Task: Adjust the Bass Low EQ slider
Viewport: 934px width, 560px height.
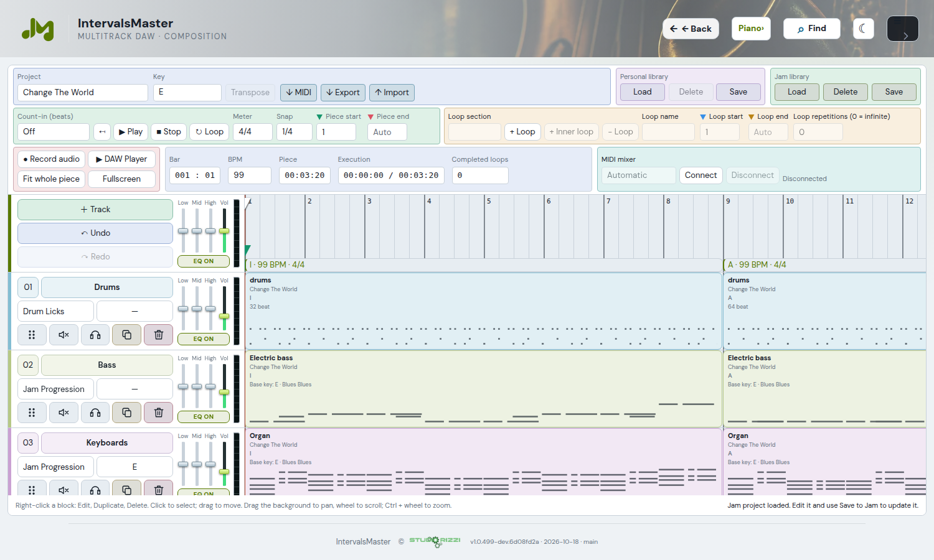Action: coord(183,386)
